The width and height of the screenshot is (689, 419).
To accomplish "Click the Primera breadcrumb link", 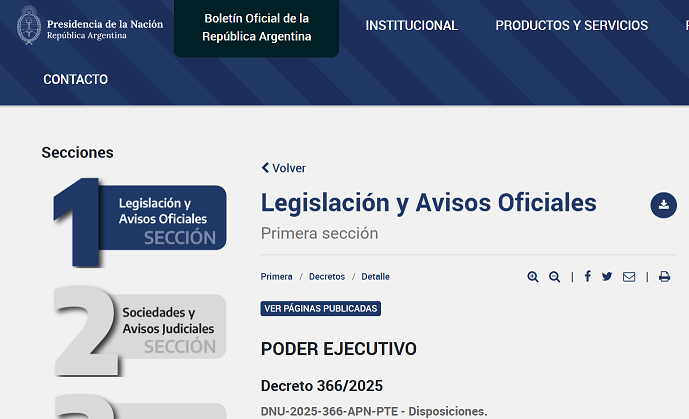I will (x=276, y=277).
